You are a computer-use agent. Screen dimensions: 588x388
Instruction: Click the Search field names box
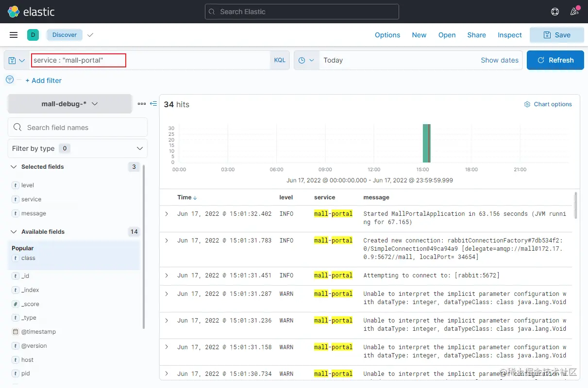tap(78, 128)
